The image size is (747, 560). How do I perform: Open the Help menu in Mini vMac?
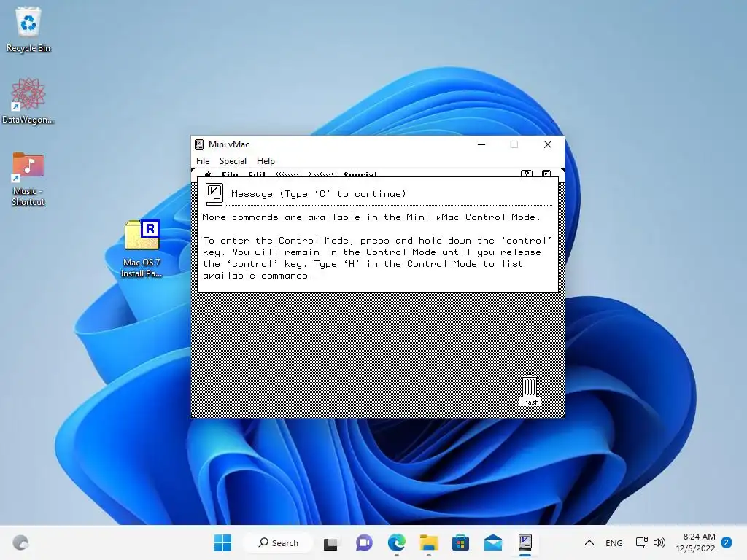266,161
